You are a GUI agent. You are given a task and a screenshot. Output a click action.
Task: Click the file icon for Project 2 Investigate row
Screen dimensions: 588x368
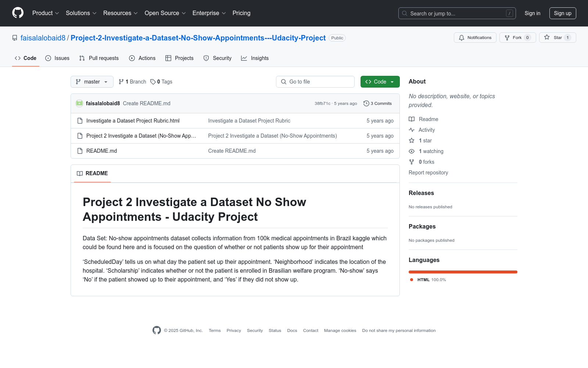click(x=80, y=136)
